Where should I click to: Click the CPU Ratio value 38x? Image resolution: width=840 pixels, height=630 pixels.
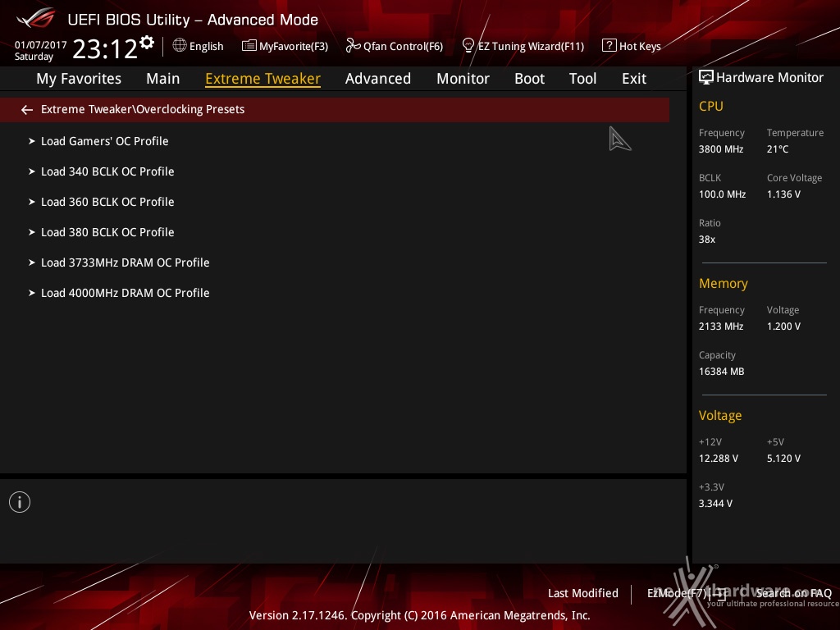707,240
